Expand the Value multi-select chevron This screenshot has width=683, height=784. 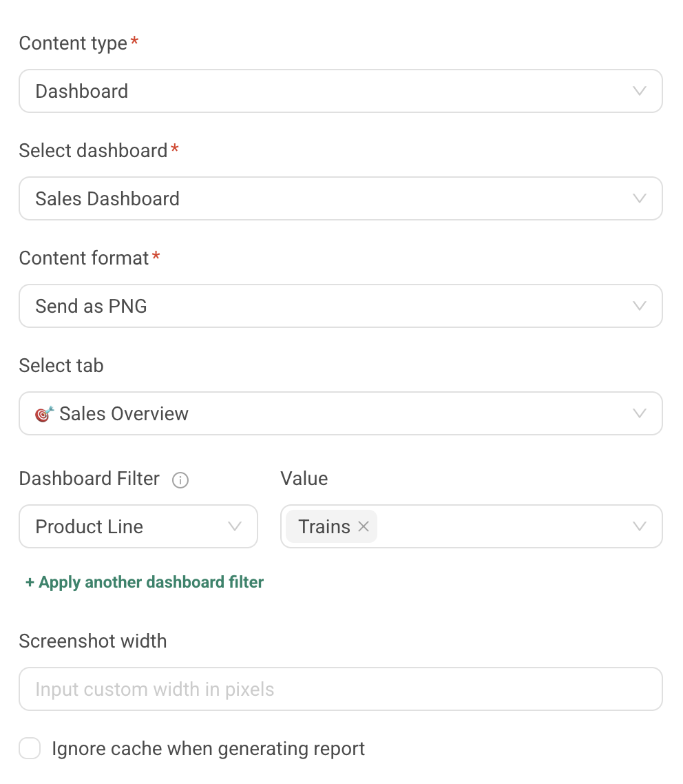point(640,526)
